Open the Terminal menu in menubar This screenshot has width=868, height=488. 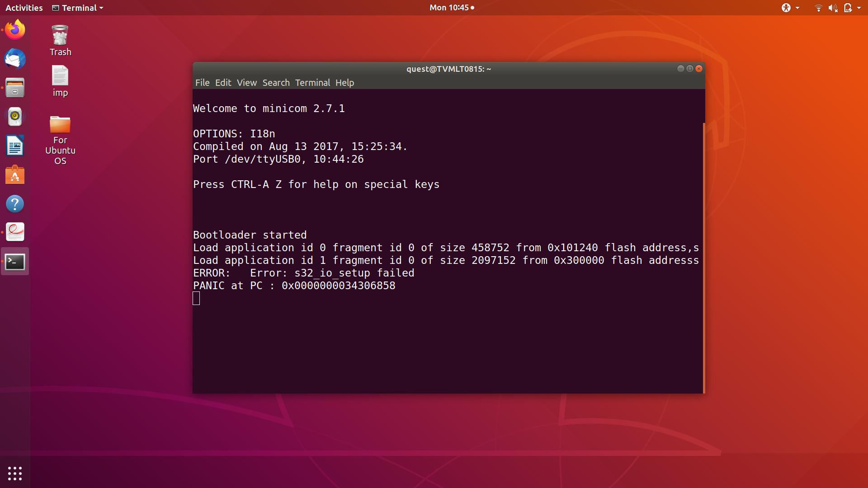point(312,83)
